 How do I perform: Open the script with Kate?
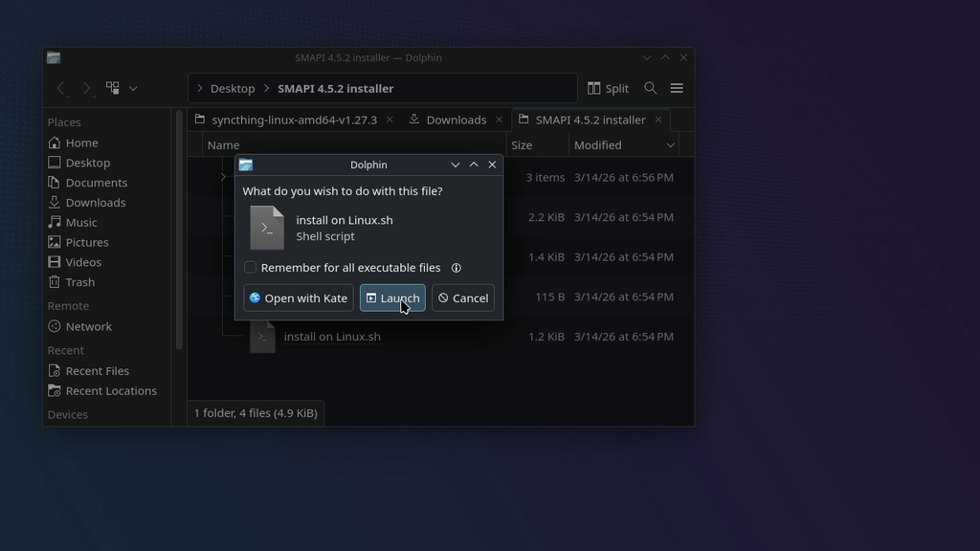[299, 298]
